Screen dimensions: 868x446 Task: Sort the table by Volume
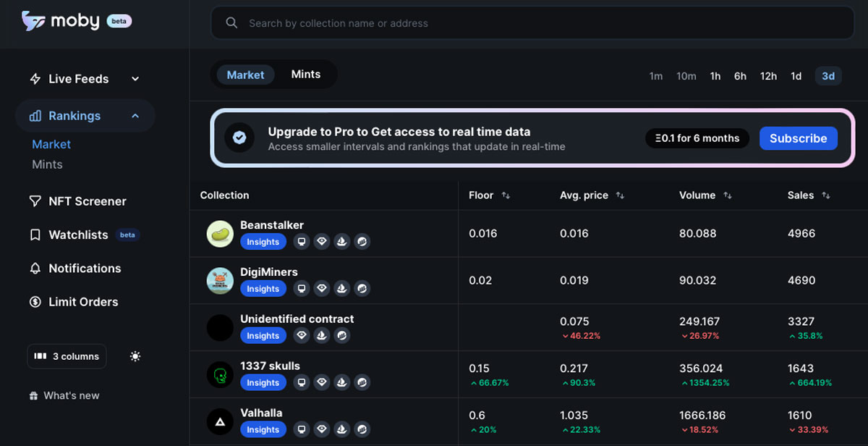click(728, 195)
